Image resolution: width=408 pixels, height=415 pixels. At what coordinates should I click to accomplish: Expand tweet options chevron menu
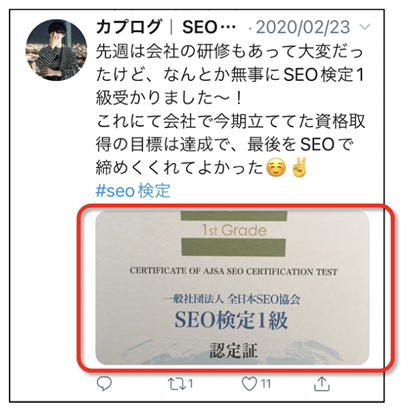pos(366,27)
